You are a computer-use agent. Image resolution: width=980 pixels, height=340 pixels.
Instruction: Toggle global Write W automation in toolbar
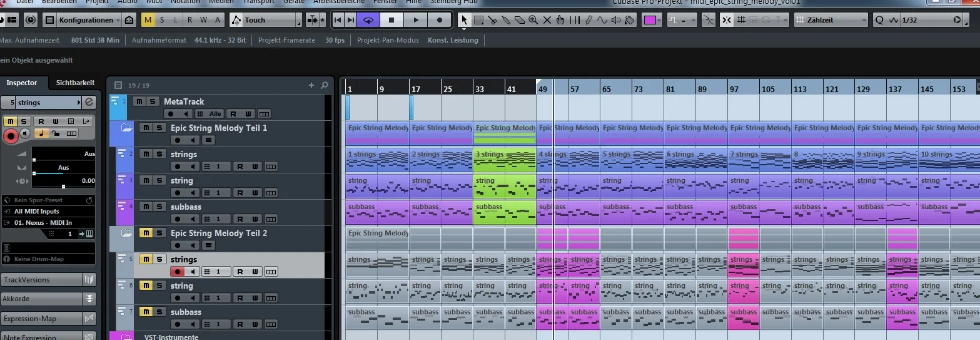click(x=204, y=20)
